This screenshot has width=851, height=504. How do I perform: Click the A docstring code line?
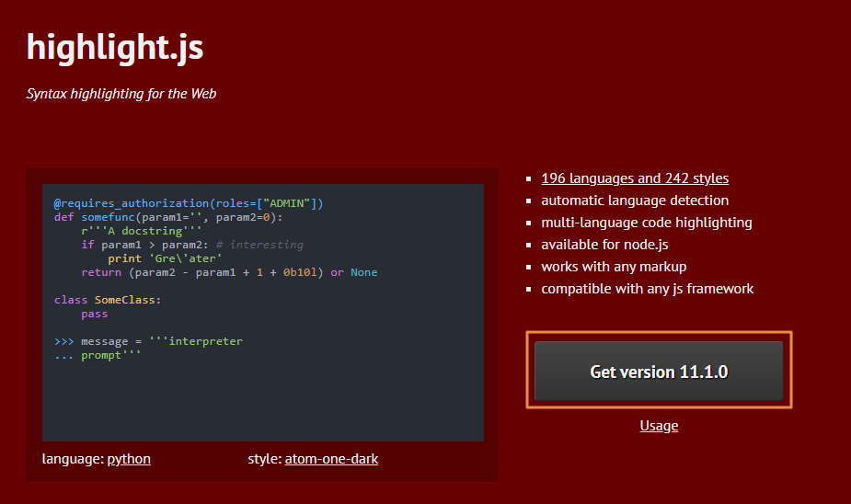pyautogui.click(x=141, y=231)
